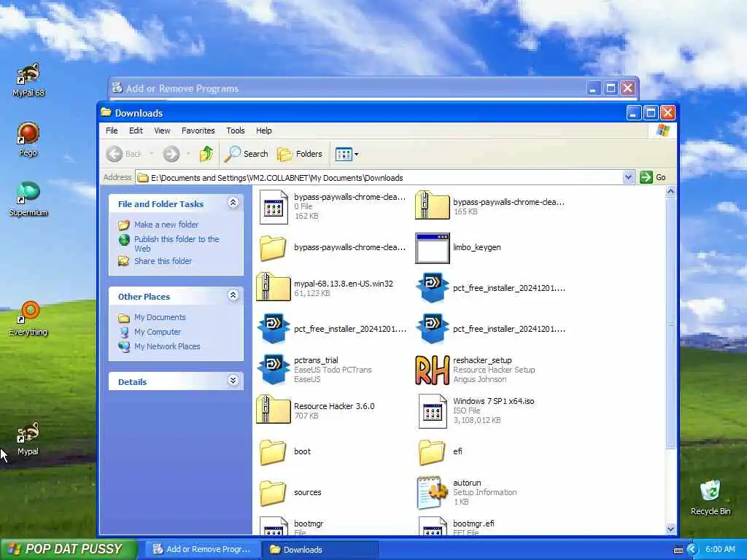Select the sources folder icon

(x=273, y=493)
